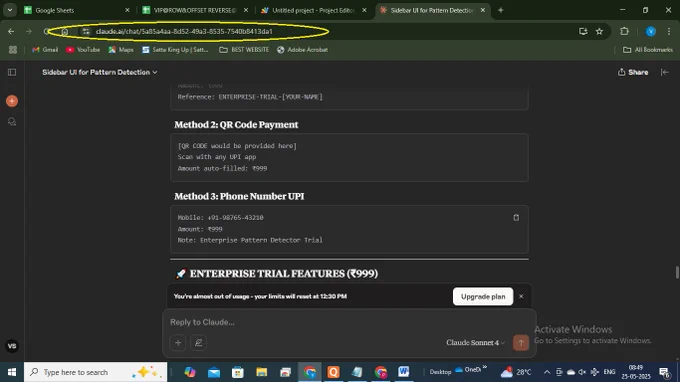Open the chats history icon in the sidebar
Image resolution: width=680 pixels, height=382 pixels.
coord(12,122)
